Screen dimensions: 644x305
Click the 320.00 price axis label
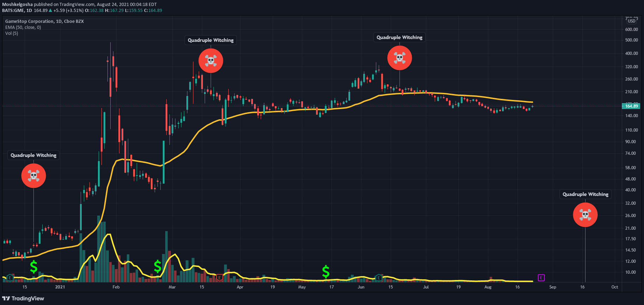pyautogui.click(x=632, y=67)
